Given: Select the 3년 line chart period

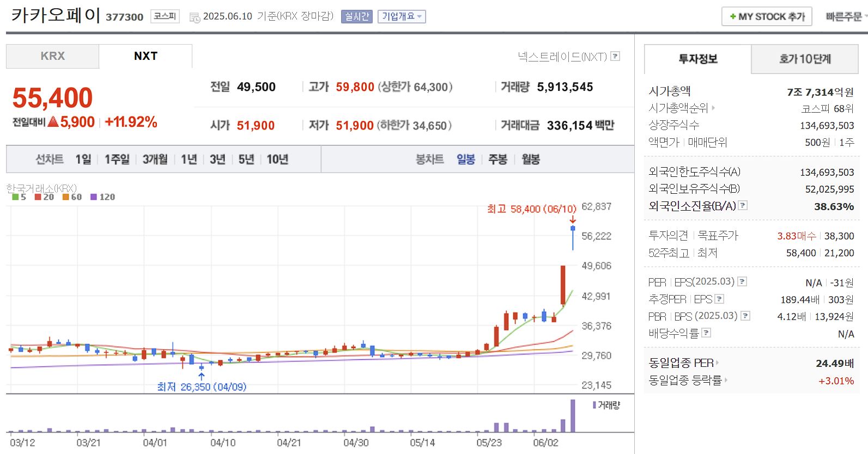Looking at the screenshot, I should (x=217, y=159).
